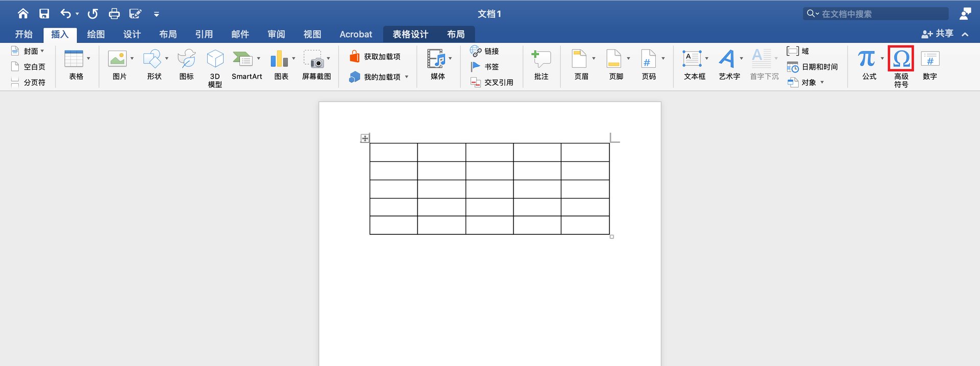
Task: Click the table resize handle at bottom-right corner
Action: [611, 237]
